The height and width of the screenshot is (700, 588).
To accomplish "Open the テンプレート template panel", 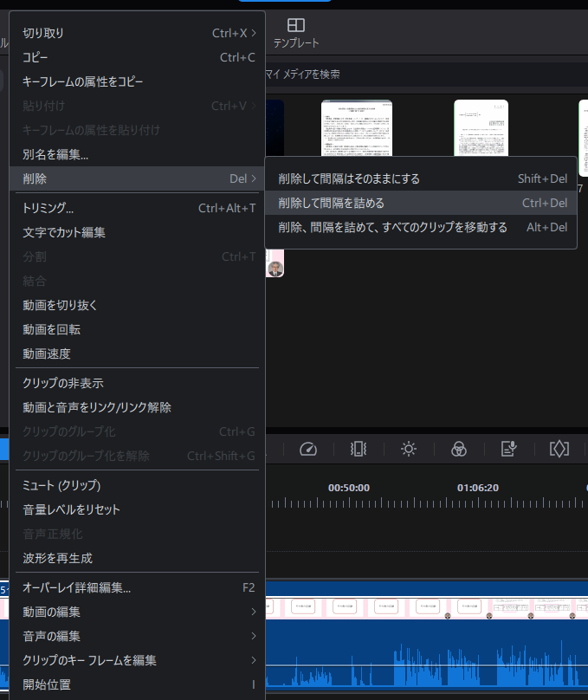I will coord(296,33).
